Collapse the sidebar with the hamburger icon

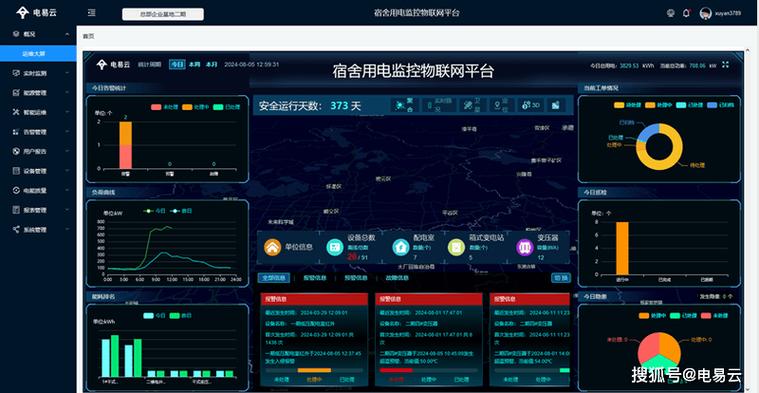tap(91, 13)
